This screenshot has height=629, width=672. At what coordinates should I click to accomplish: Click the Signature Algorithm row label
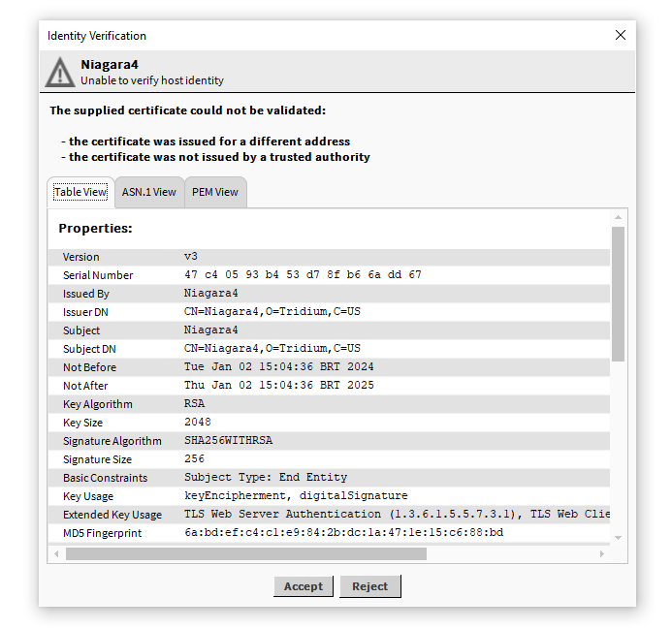(x=112, y=441)
